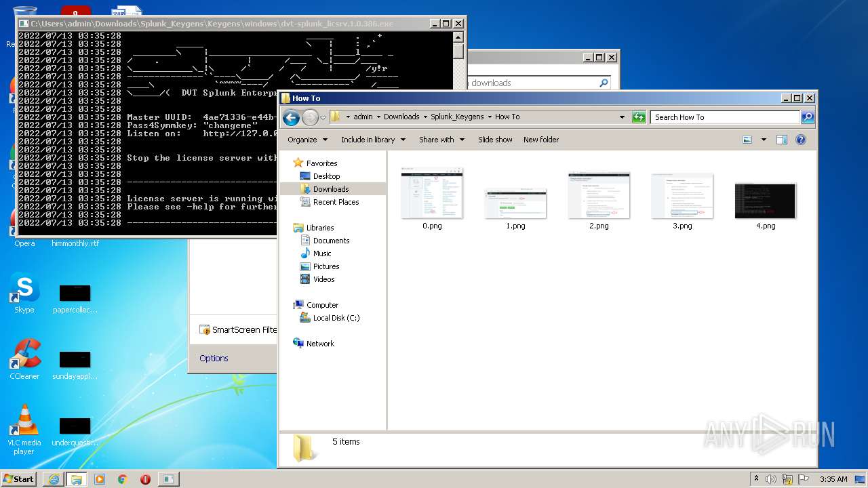Select Network in navigation pane
This screenshot has height=488, width=868.
pyautogui.click(x=320, y=344)
